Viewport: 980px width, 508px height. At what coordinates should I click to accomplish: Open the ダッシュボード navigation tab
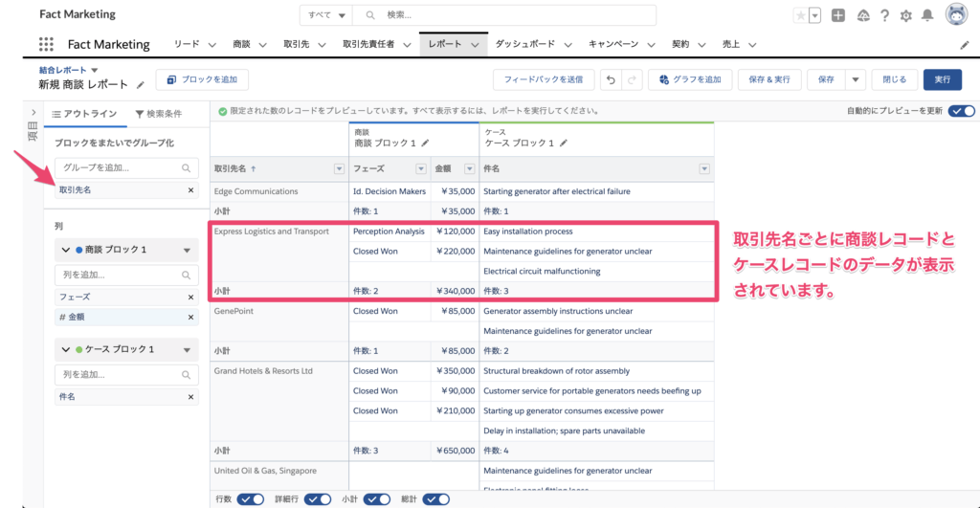[525, 44]
